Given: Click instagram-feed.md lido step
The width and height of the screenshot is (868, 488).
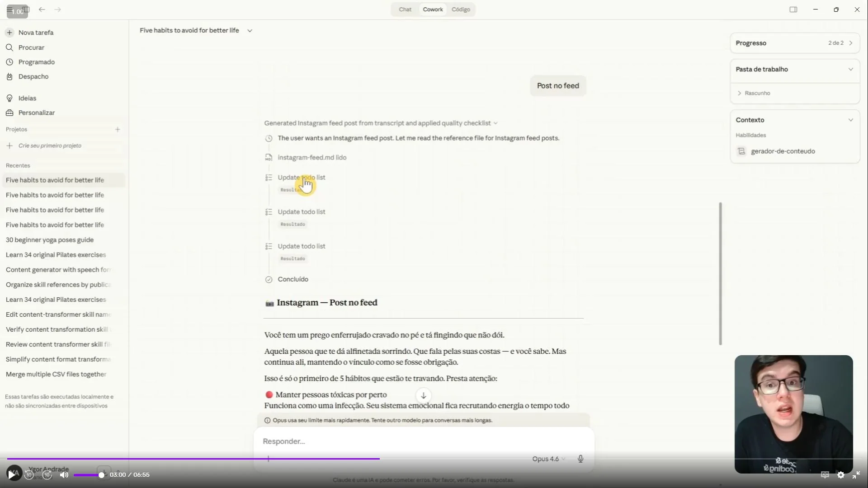Looking at the screenshot, I should pos(312,158).
